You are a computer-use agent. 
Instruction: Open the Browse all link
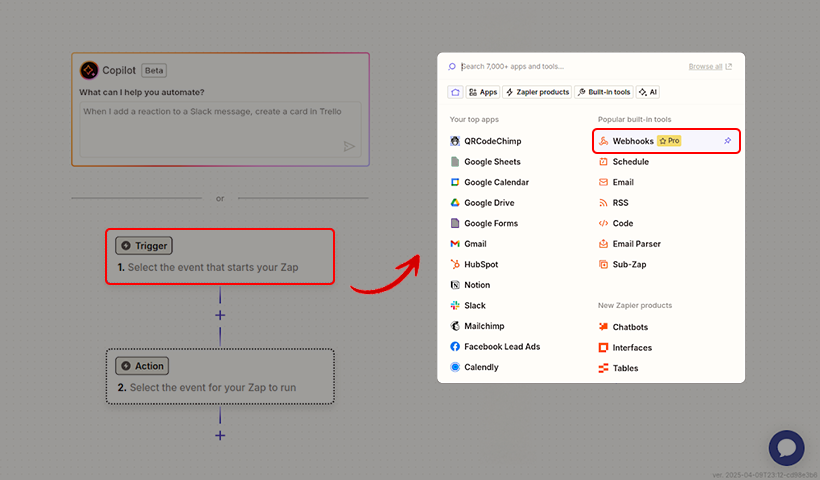pyautogui.click(x=710, y=66)
